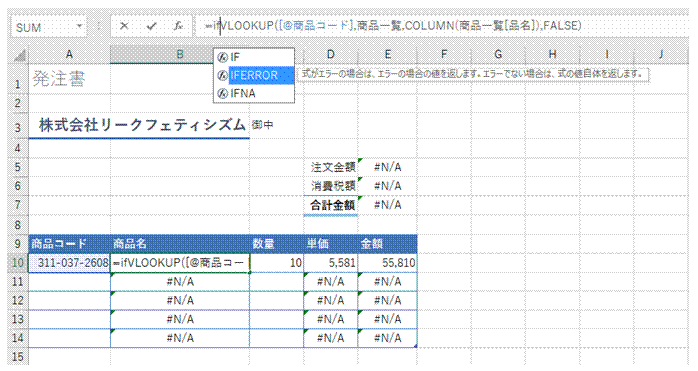This screenshot has height=371, width=698.
Task: Click the #N/A cell in 商品名 row 14
Action: point(180,338)
